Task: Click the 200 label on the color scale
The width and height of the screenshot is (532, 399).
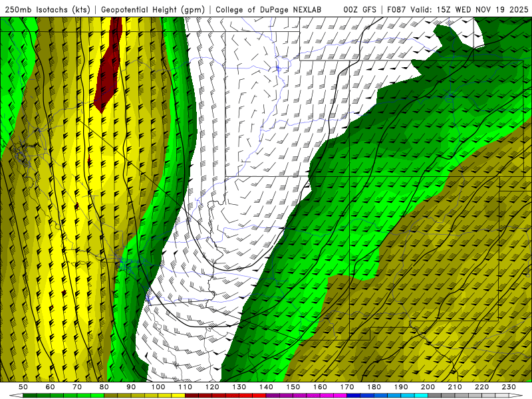Action: click(428, 387)
